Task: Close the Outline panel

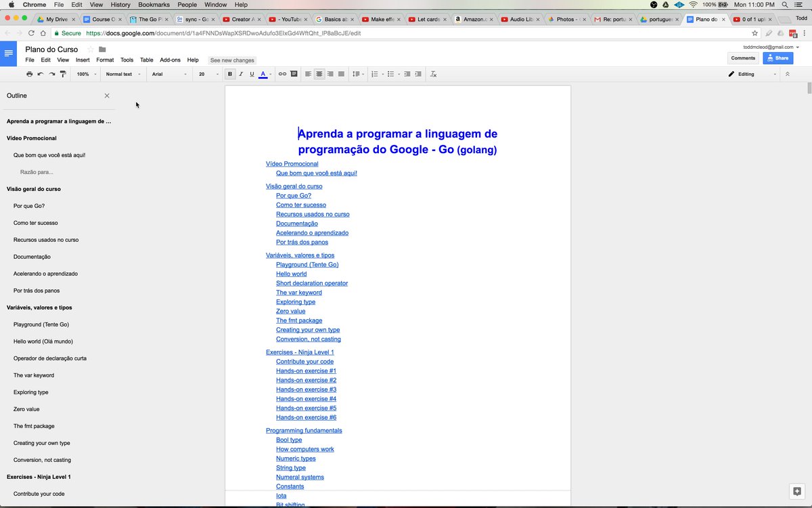Action: [107, 96]
